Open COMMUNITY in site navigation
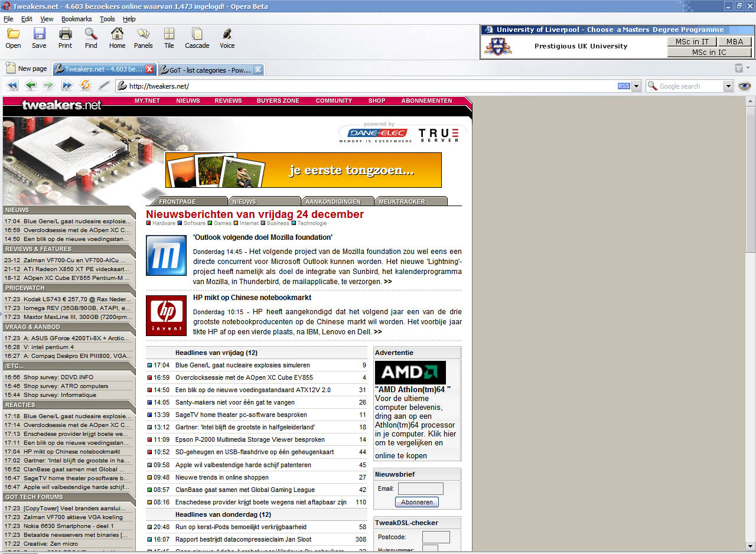756x554 pixels. [x=334, y=101]
